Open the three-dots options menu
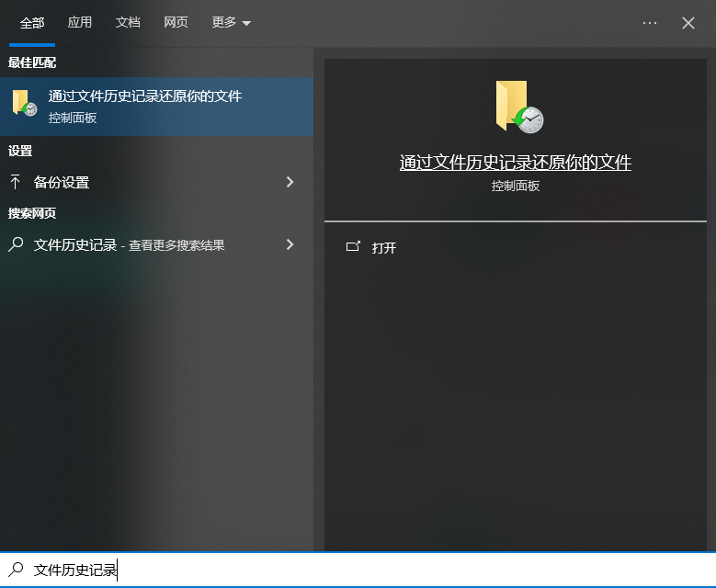This screenshot has width=716, height=588. tap(650, 23)
